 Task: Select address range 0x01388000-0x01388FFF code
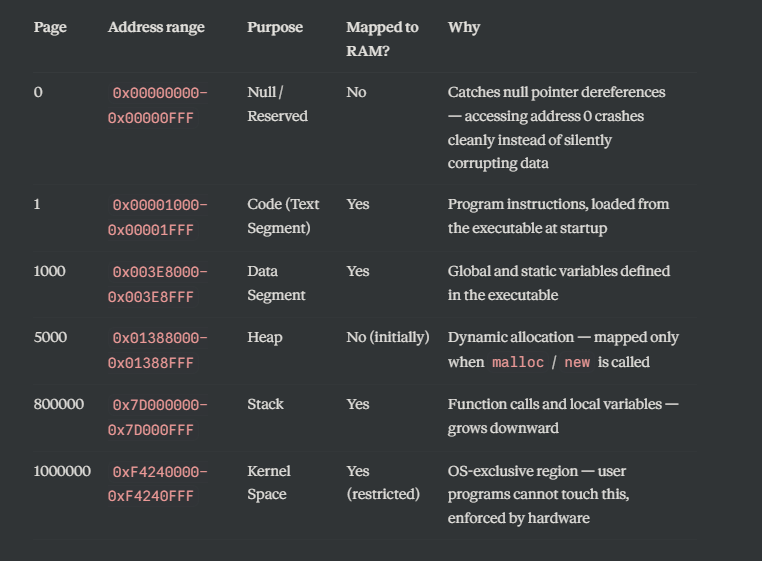157,350
